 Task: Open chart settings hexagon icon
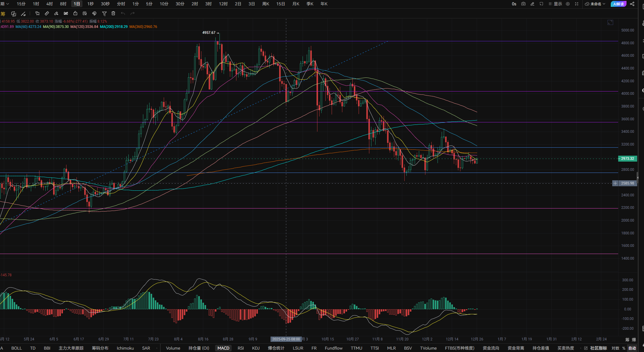click(x=568, y=4)
